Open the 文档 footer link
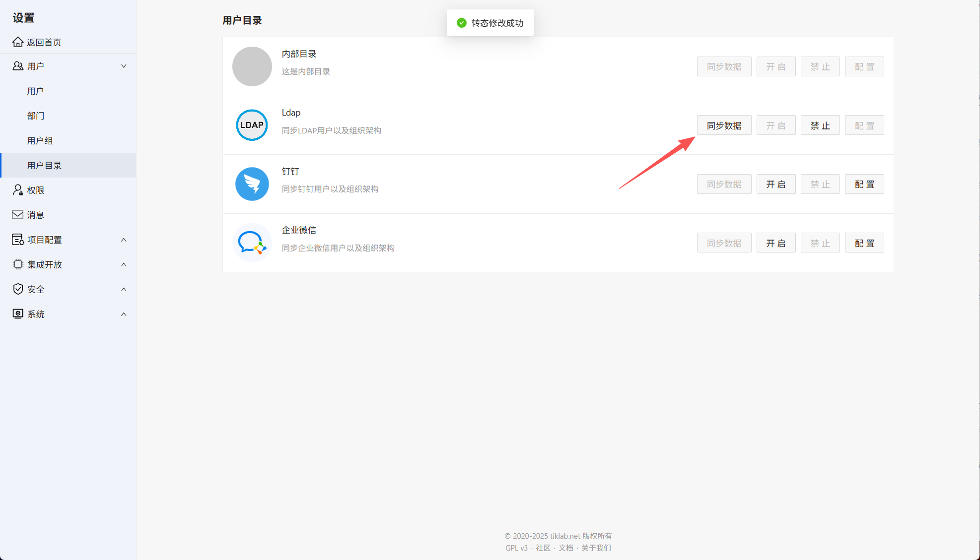This screenshot has width=980, height=560. click(565, 548)
